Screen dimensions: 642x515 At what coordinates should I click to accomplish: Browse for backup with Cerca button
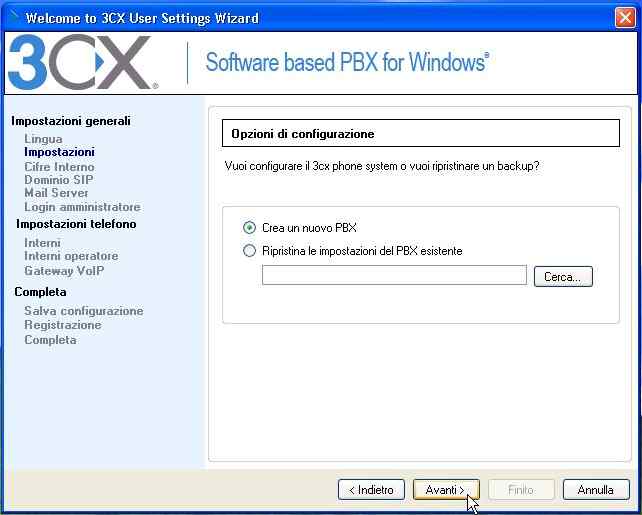[563, 276]
